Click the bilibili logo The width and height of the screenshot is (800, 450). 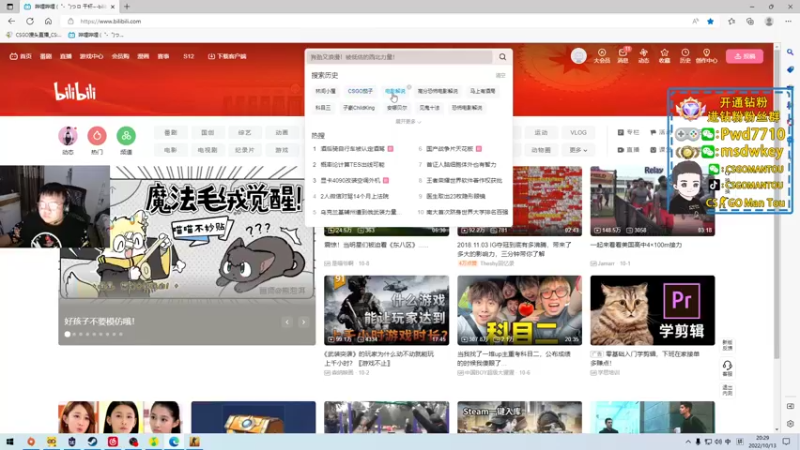tap(75, 91)
